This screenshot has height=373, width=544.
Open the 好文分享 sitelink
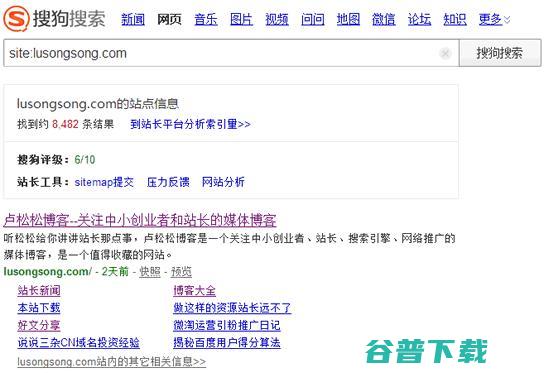coord(39,325)
